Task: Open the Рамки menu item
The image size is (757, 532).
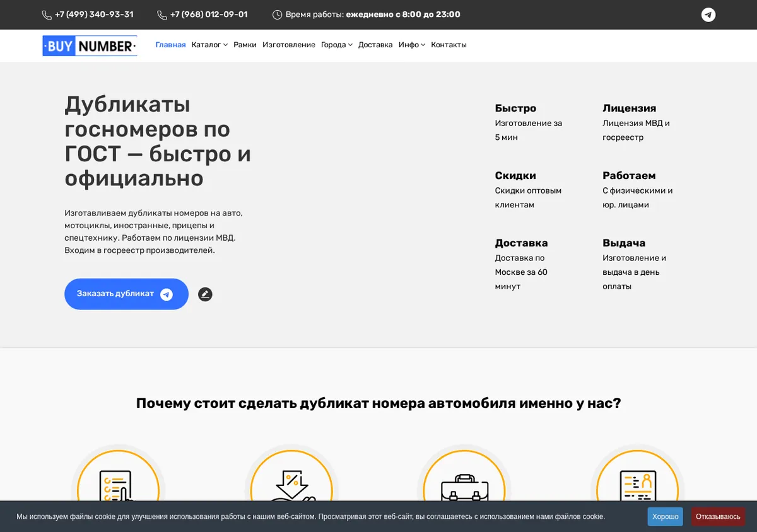Action: pos(245,45)
